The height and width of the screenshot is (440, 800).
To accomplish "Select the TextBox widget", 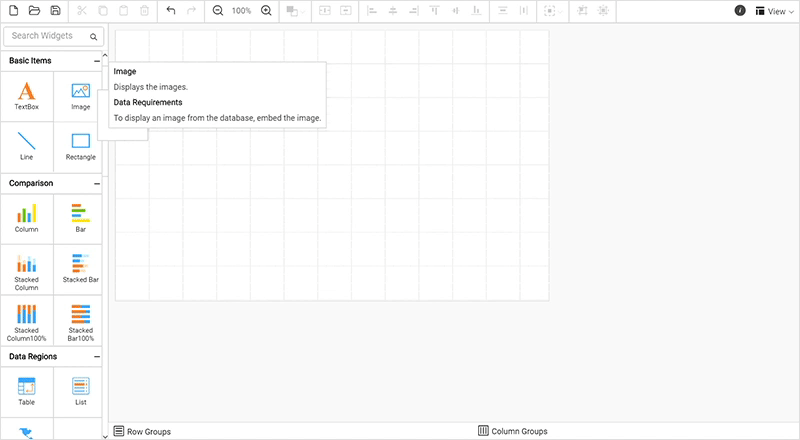I will 27,95.
